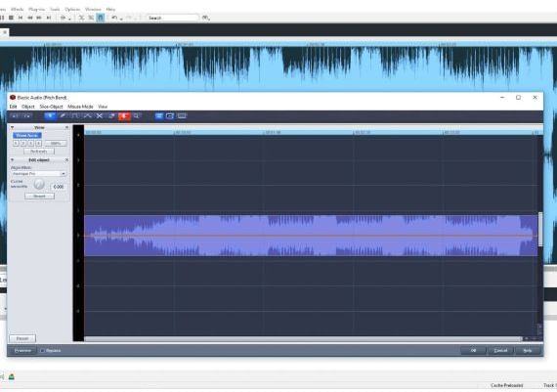557x392 pixels.
Task: Click the red highlighted tool in Elastic Audio toolbar
Action: point(124,116)
